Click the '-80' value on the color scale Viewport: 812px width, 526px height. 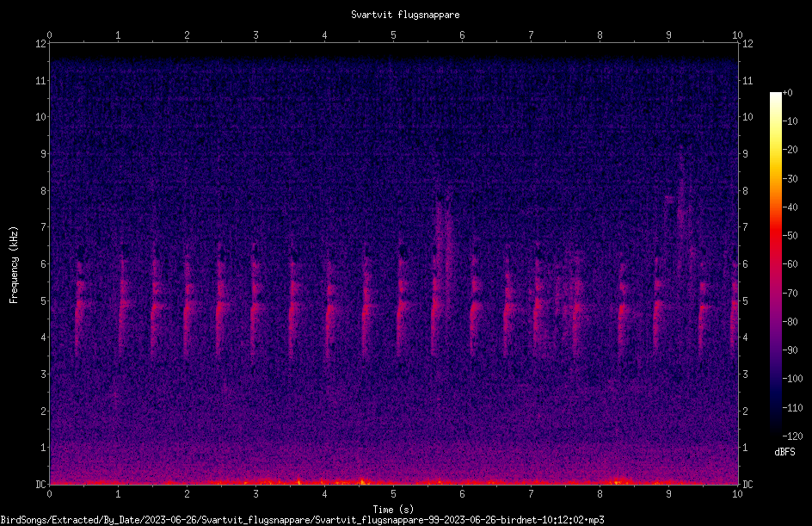[790, 322]
